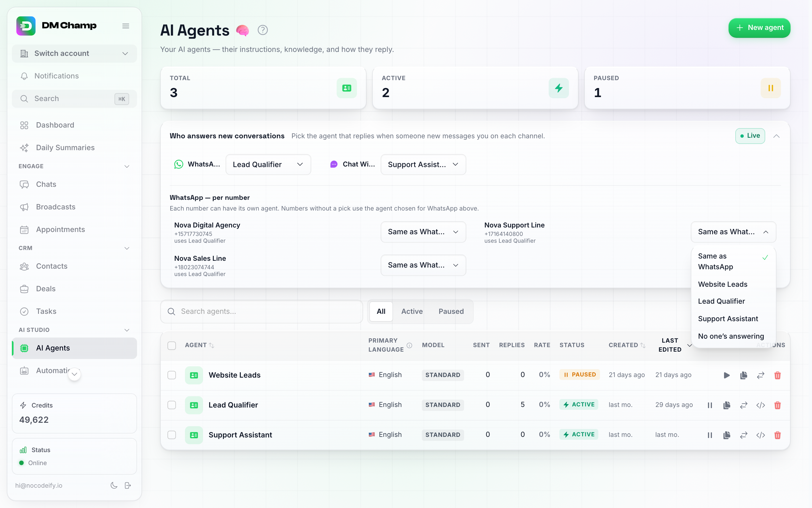The image size is (812, 508).
Task: Click the logout icon beside email
Action: 127,485
